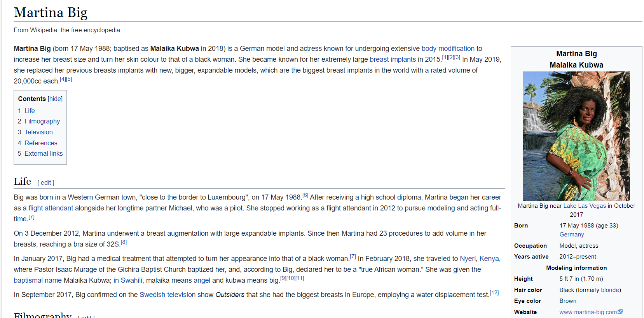The width and height of the screenshot is (644, 318).
Task: Visit www.martina-big.com website link
Action: [x=588, y=312]
